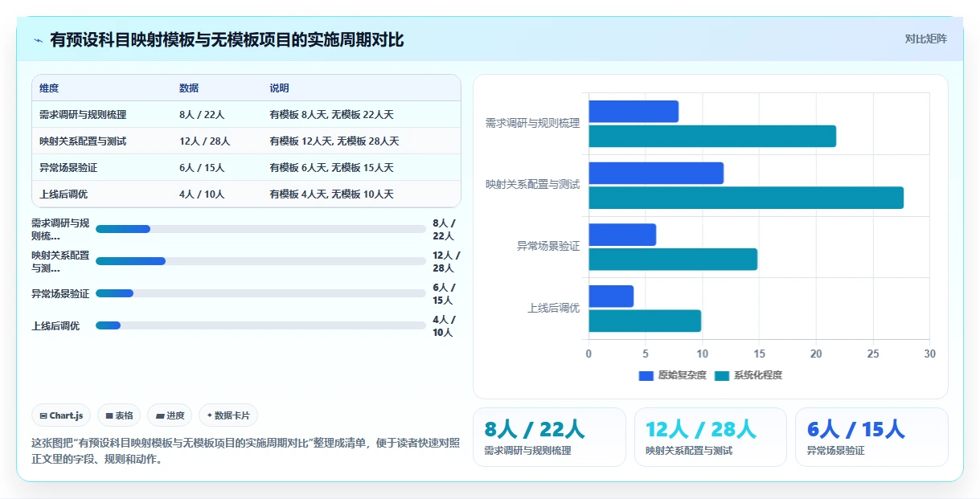The height and width of the screenshot is (499, 980).
Task: Click the 表格 tag
Action: pos(119,415)
